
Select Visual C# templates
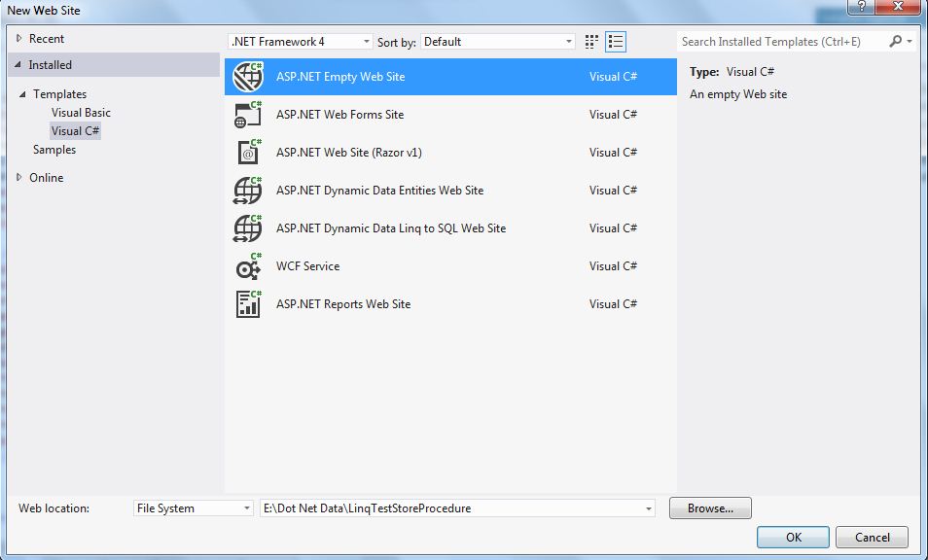[x=75, y=130]
